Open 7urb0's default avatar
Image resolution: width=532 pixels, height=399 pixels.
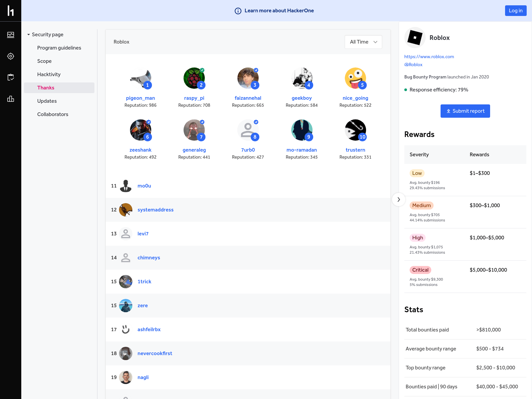pos(248,130)
